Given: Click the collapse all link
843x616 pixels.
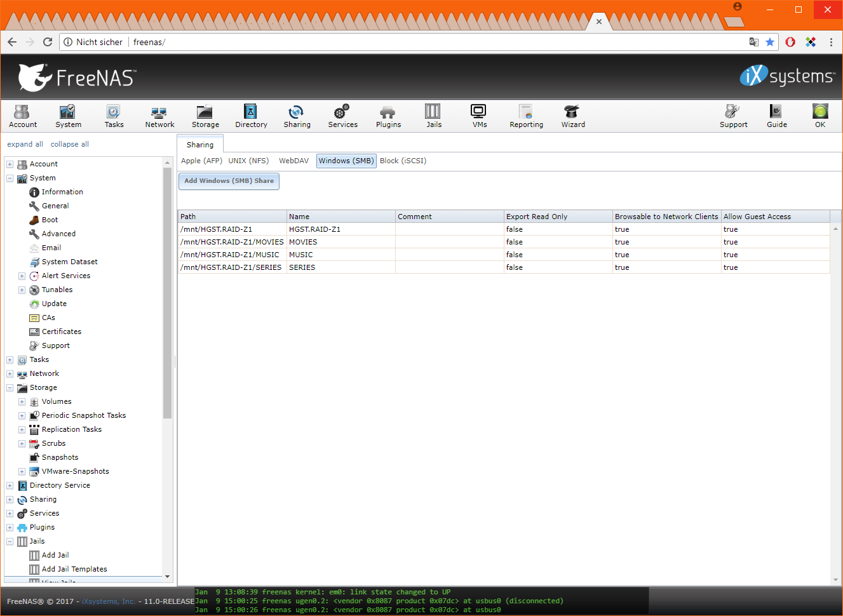Looking at the screenshot, I should click(69, 144).
